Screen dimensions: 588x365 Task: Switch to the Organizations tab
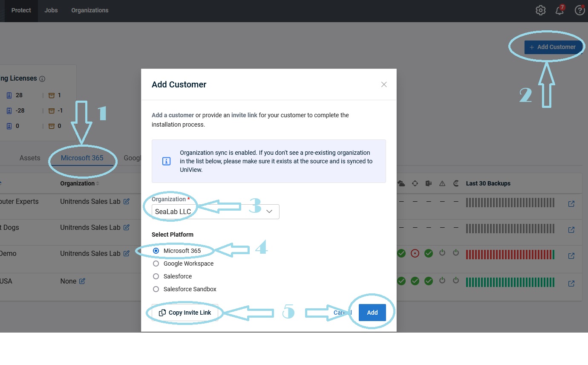90,10
